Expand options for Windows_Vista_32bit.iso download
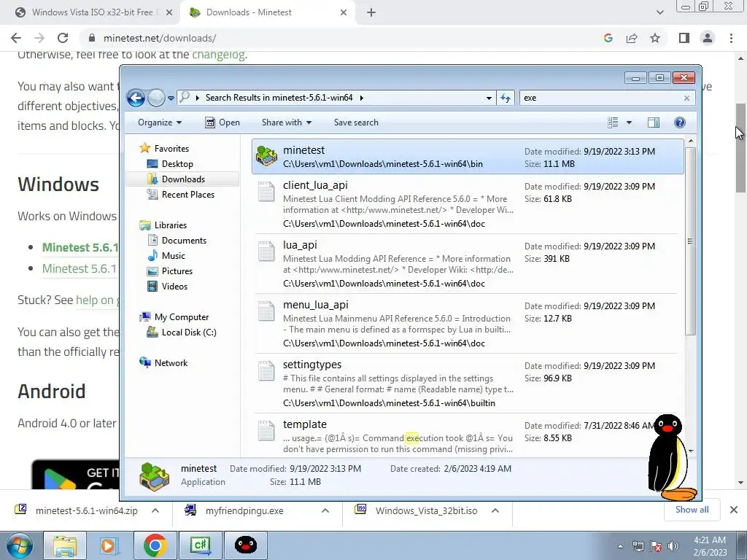Image resolution: width=747 pixels, height=560 pixels. (495, 510)
